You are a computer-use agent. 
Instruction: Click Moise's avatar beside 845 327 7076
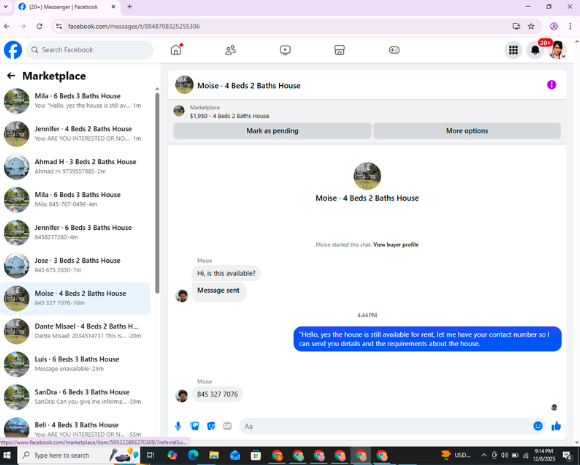click(x=182, y=395)
